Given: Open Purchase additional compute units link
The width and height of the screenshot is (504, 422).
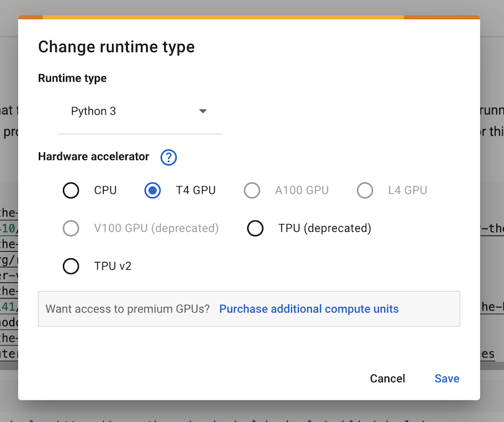Looking at the screenshot, I should [x=308, y=309].
